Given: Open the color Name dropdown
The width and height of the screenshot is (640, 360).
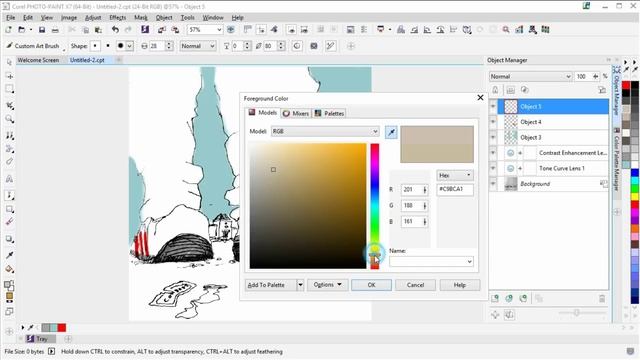Looking at the screenshot, I should (x=431, y=262).
